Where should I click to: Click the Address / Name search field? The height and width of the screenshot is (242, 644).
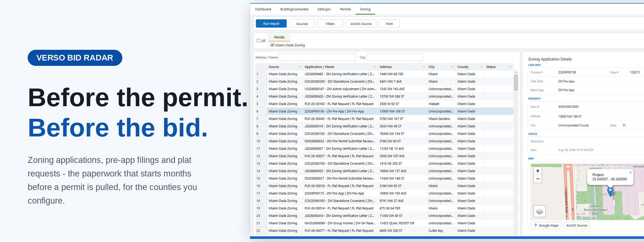(317, 57)
